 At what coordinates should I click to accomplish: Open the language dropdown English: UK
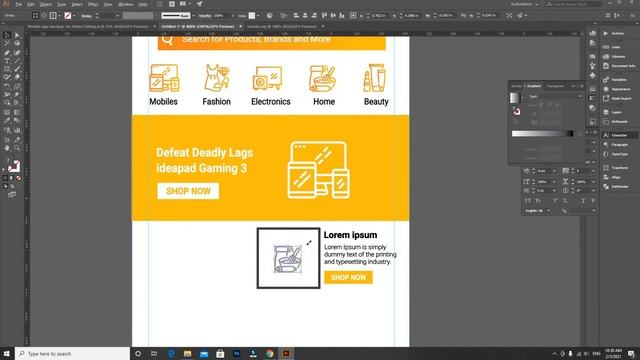[537, 211]
